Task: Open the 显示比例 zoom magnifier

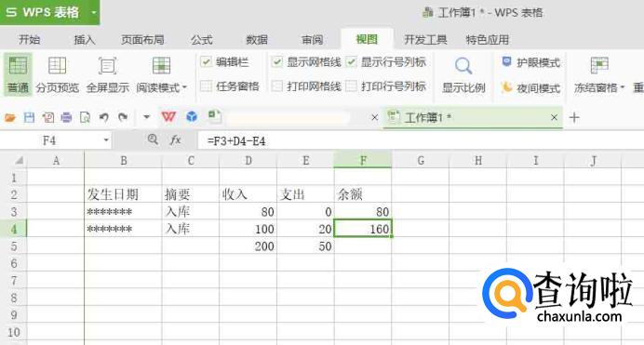Action: 463,66
